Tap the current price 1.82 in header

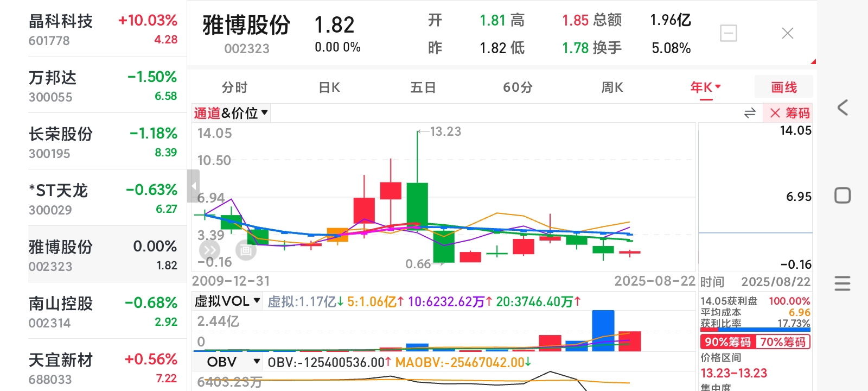click(334, 25)
